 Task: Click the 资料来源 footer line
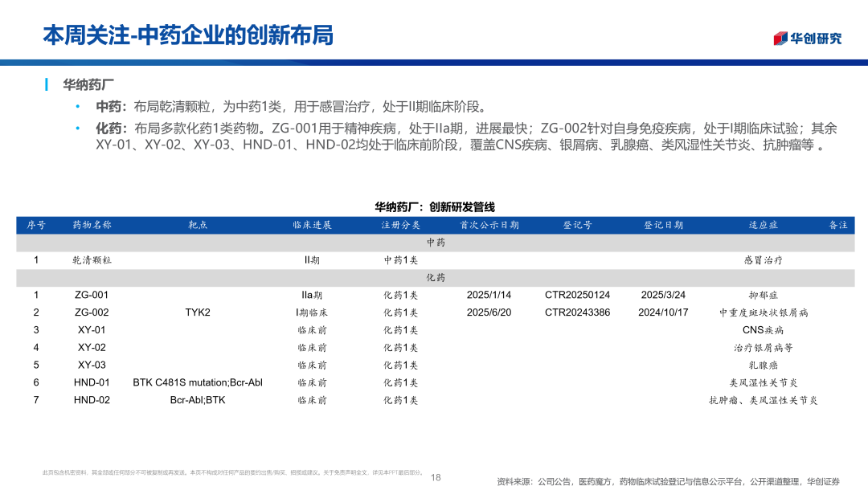click(668, 481)
